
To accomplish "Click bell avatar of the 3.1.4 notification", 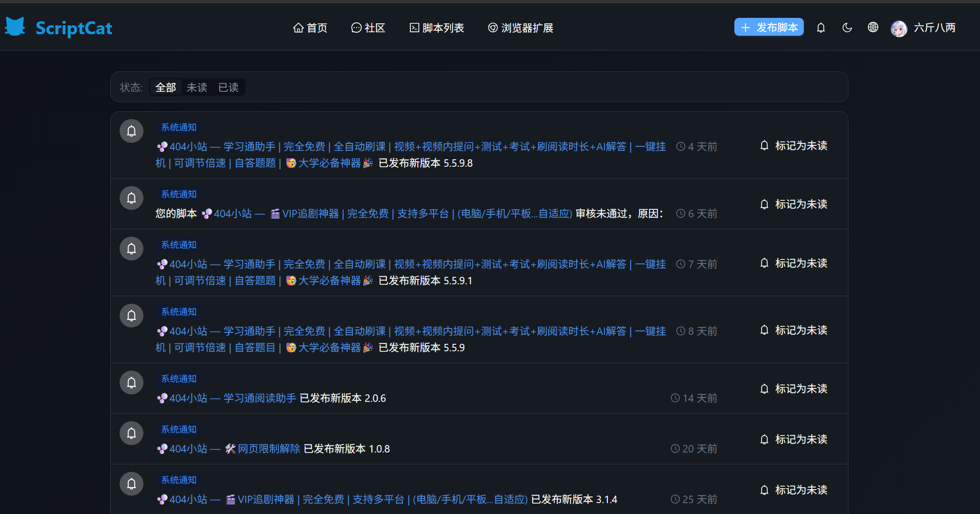I will tap(131, 484).
